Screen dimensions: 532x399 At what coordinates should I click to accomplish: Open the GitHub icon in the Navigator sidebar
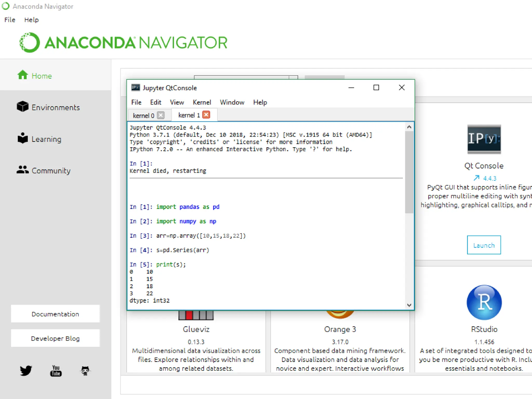(85, 371)
